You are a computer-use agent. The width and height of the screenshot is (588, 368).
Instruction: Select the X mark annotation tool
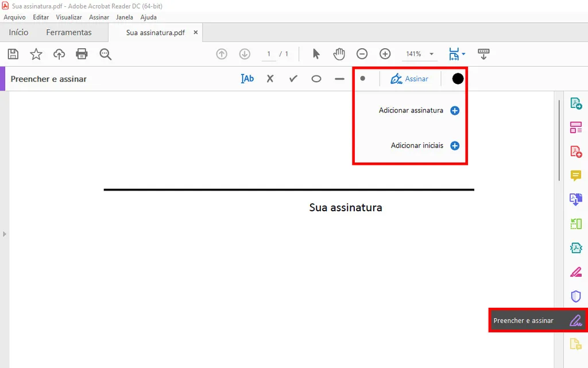(x=270, y=79)
